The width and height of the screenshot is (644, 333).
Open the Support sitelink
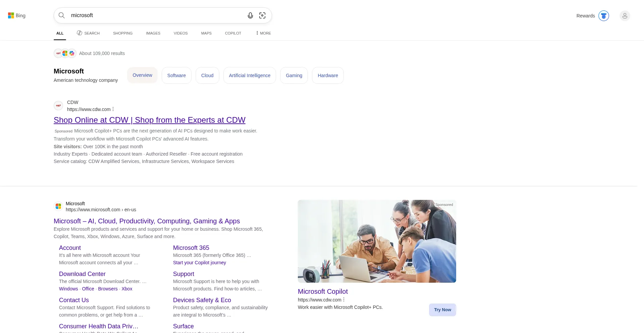(x=183, y=274)
